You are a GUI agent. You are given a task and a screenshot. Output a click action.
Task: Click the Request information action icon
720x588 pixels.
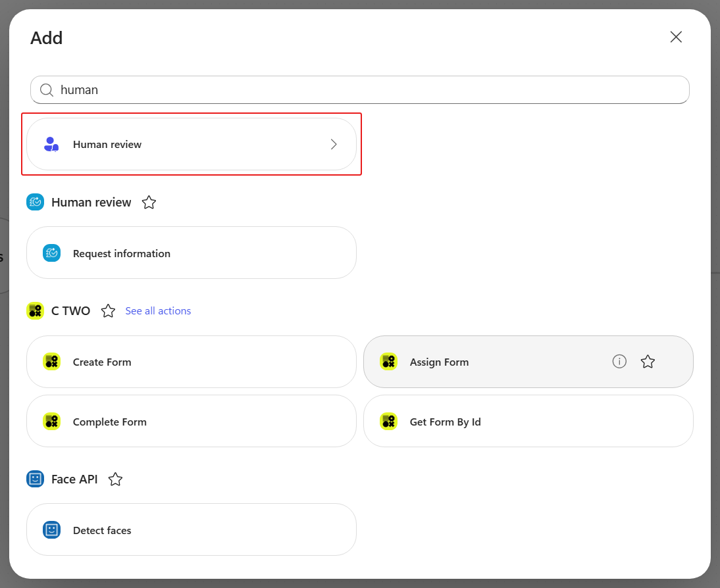51,253
